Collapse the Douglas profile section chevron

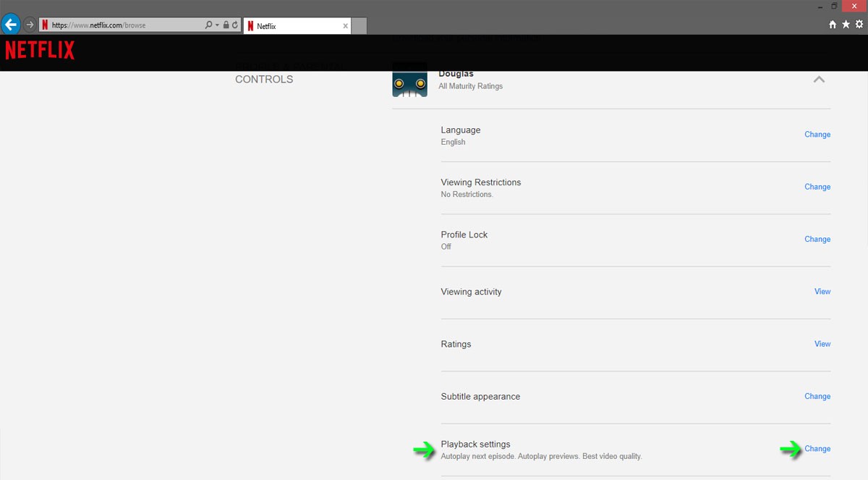point(819,80)
